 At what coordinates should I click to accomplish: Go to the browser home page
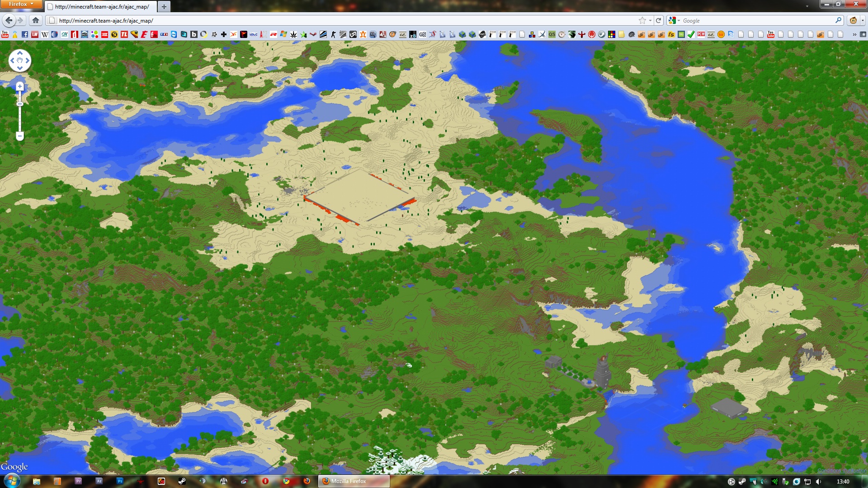point(36,20)
